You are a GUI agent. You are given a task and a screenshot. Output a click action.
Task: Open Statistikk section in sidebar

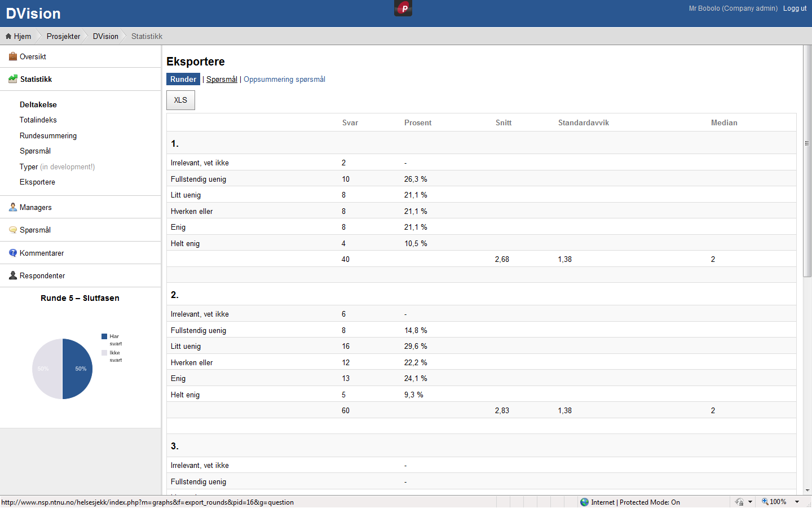click(x=36, y=79)
